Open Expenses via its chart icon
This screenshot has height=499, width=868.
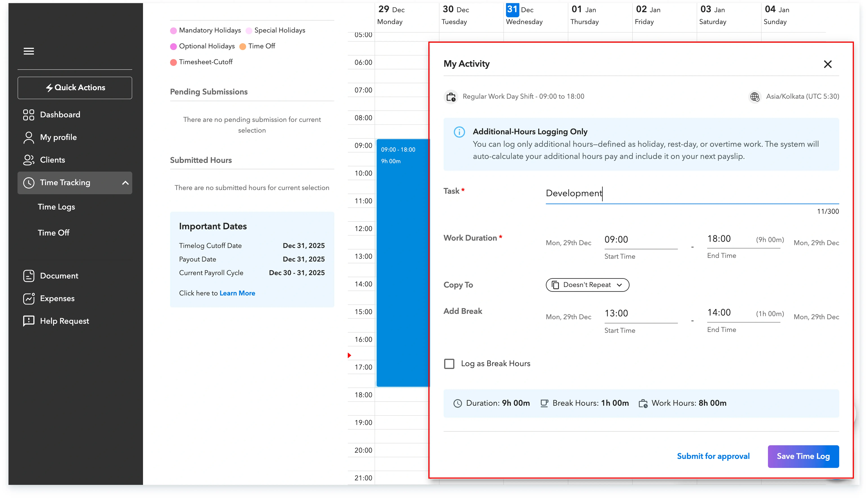29,299
